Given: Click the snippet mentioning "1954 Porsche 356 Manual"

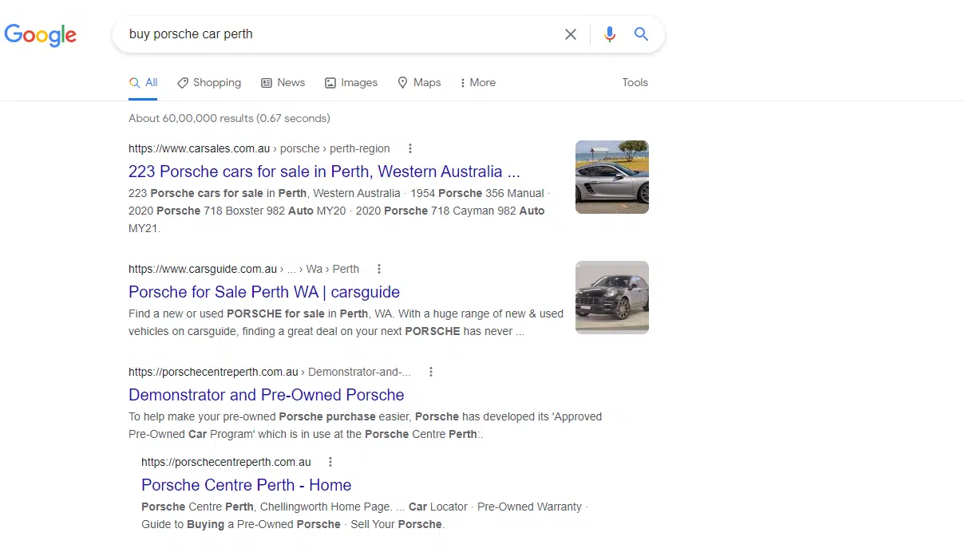Looking at the screenshot, I should [x=339, y=211].
